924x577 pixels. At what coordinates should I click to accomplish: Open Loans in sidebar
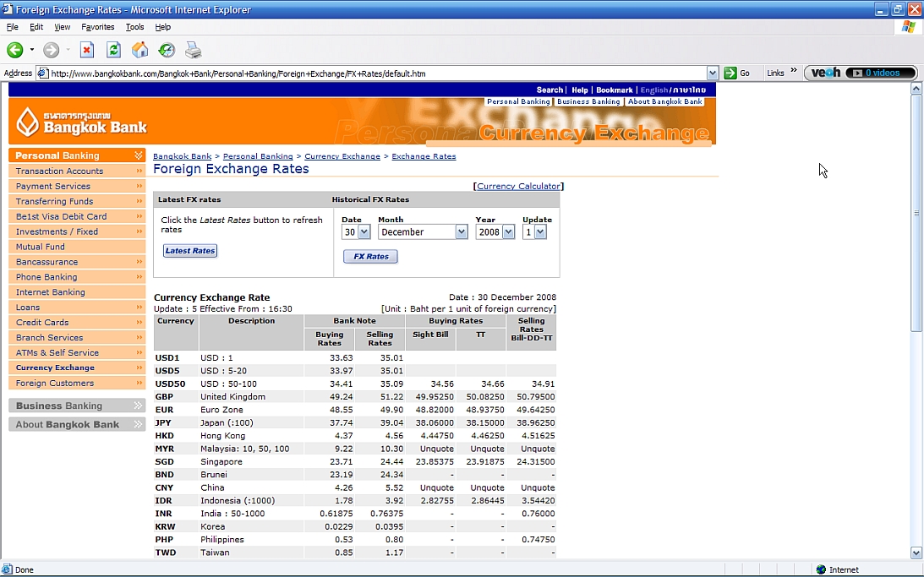pos(77,308)
